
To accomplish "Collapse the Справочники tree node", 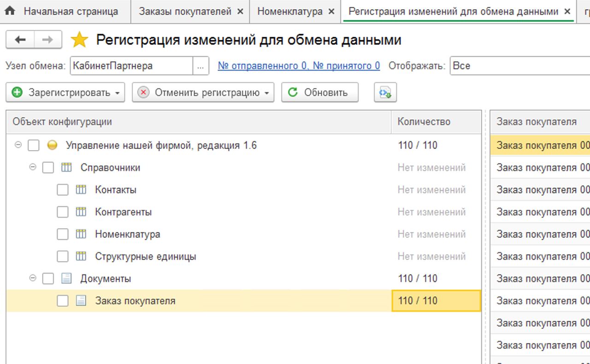I will coord(33,167).
